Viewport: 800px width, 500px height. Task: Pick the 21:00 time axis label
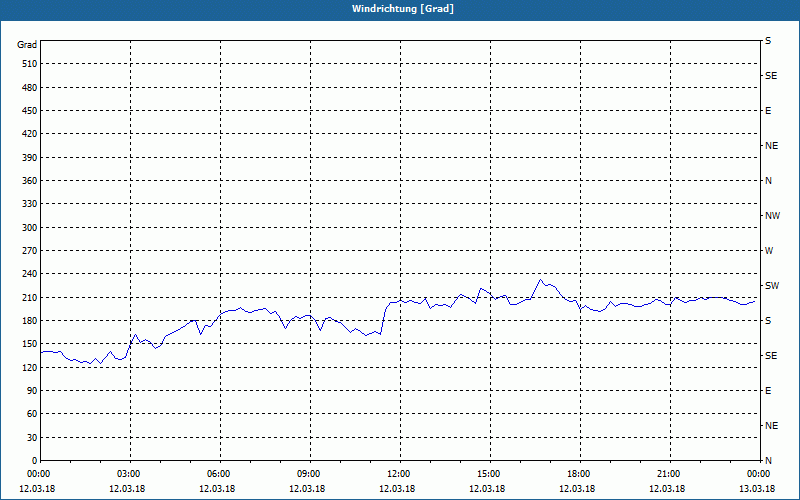click(x=669, y=474)
